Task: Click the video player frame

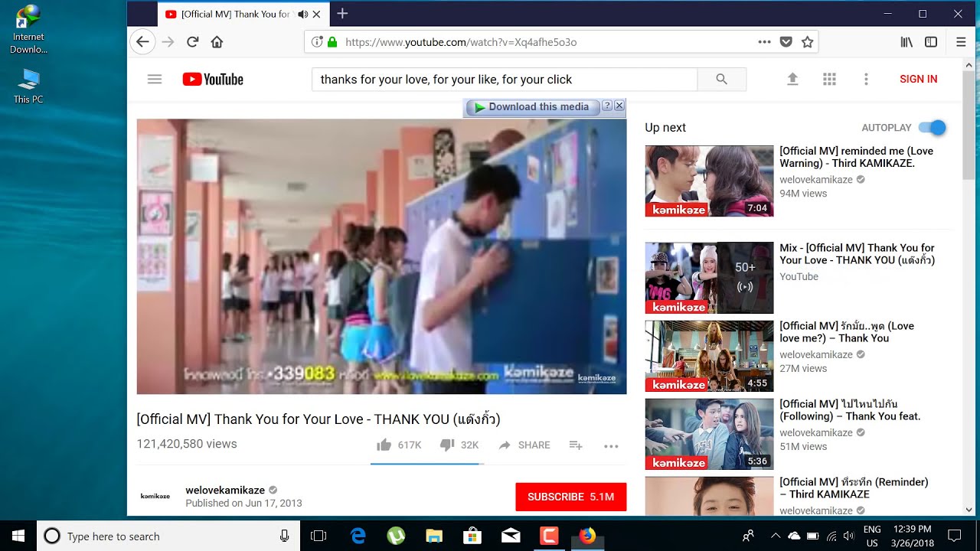Action: pos(381,256)
